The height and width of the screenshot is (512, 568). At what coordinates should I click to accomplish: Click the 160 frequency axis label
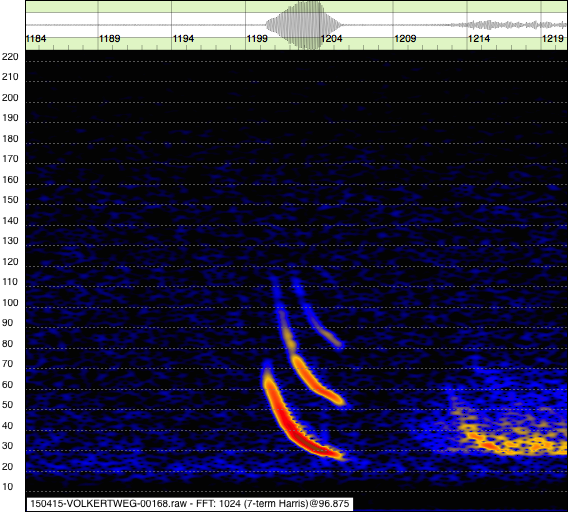[10, 179]
